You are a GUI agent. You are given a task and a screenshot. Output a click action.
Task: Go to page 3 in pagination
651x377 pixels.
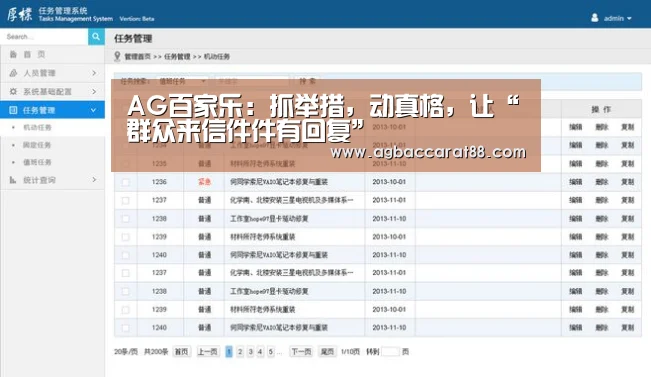(250, 352)
